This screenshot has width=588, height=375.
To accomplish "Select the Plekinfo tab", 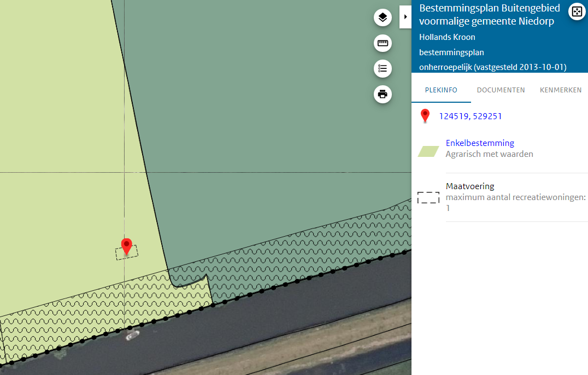I will coord(441,90).
